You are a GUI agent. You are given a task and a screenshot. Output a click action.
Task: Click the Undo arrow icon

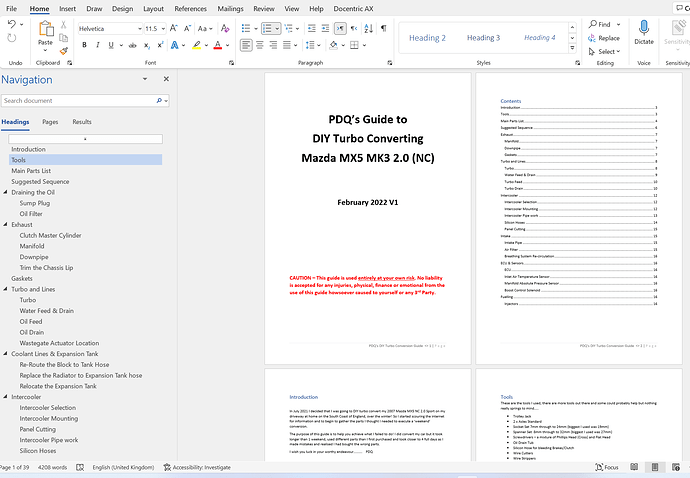(11, 24)
